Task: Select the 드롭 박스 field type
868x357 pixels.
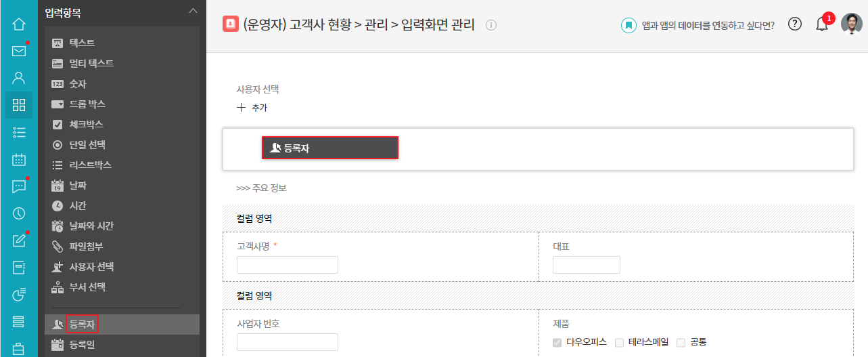Action: click(87, 104)
